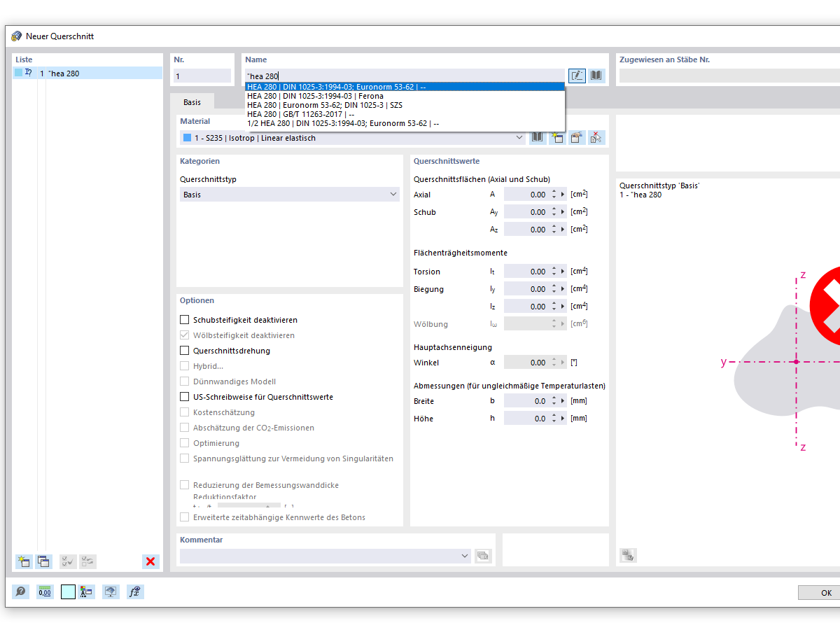The image size is (840, 630).
Task: Check Reduzierung der Bemessungswanddicke
Action: pos(185,485)
